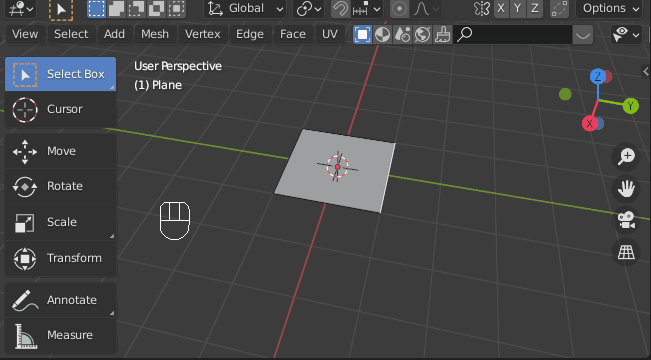This screenshot has height=360, width=651.
Task: Click the globe filter icon
Action: [422, 34]
